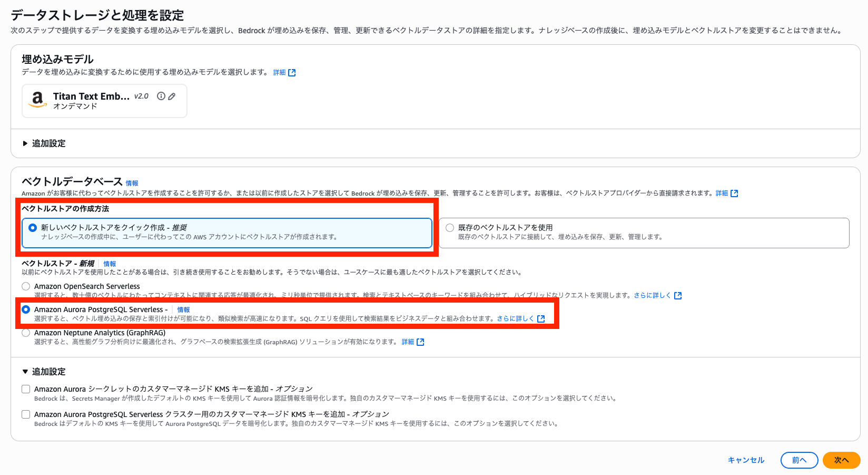Click the ベクトルストアの作成方法 label
The width and height of the screenshot is (868, 475).
[x=65, y=209]
